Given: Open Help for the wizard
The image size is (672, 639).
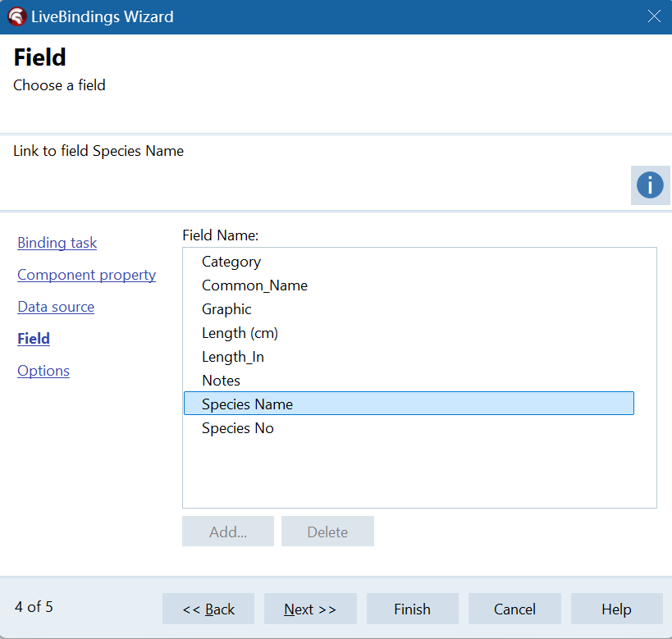Looking at the screenshot, I should [x=617, y=609].
